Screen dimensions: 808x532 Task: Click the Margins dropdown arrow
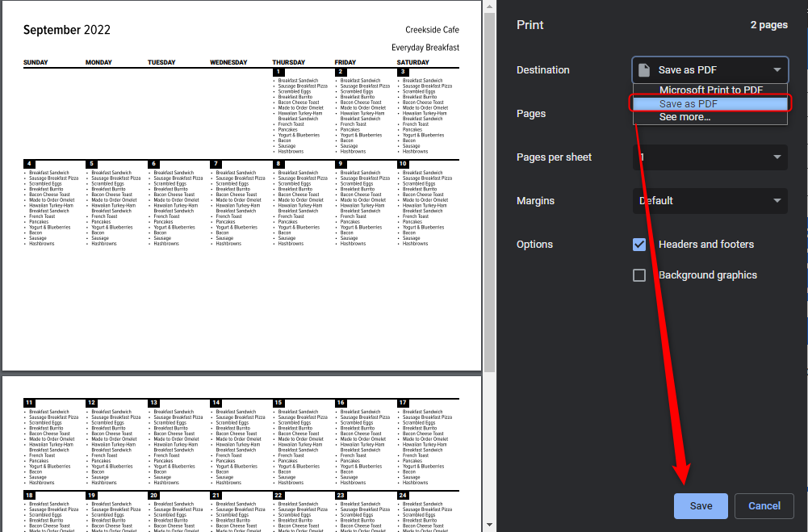coord(777,201)
